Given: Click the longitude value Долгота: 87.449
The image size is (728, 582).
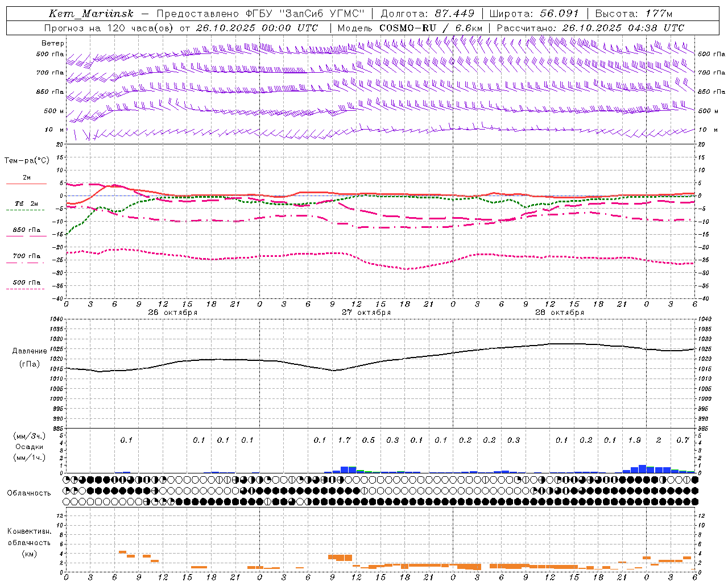Looking at the screenshot, I should pyautogui.click(x=428, y=14).
